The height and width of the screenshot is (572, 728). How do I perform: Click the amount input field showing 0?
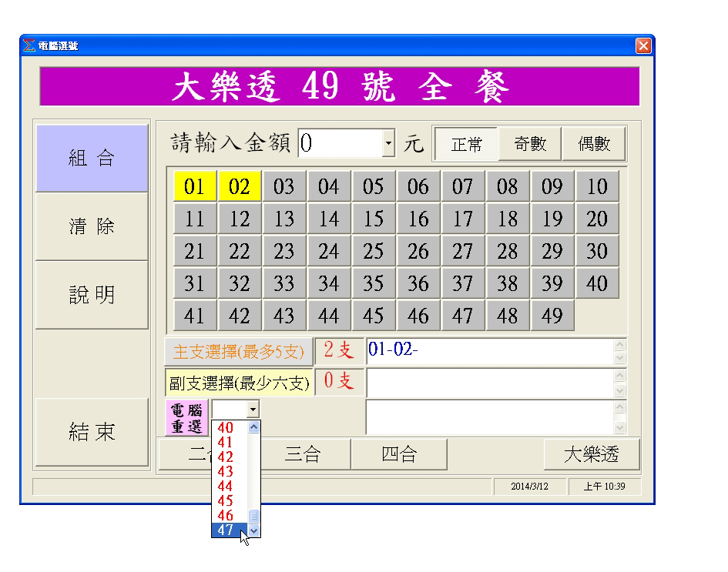(341, 143)
